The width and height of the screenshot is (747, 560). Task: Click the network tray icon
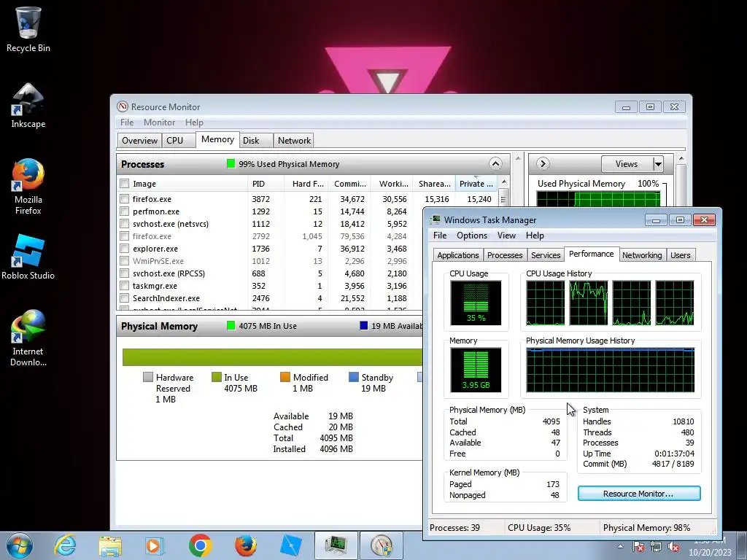pos(656,547)
